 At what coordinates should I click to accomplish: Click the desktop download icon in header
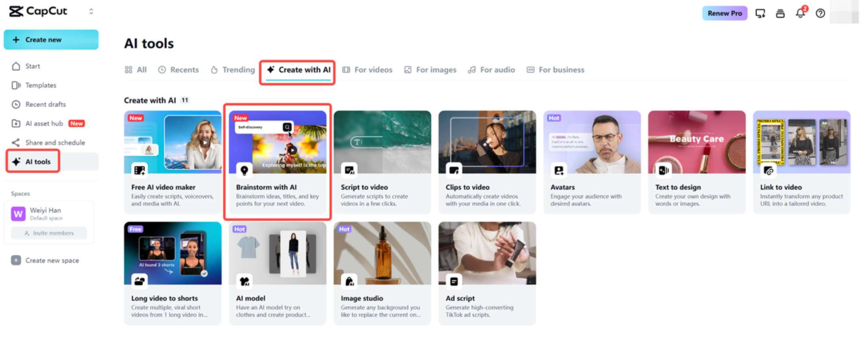(760, 13)
